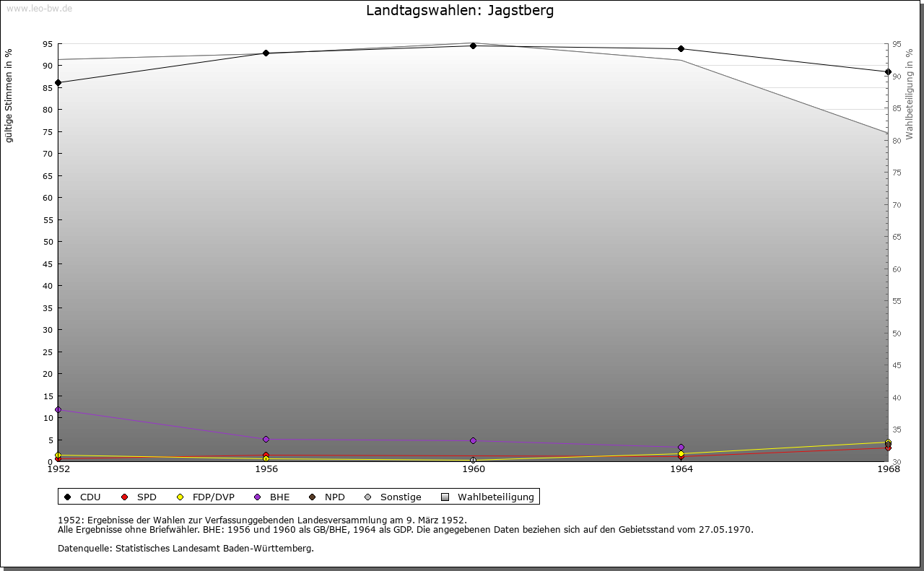Viewport: 924px width, 571px height.
Task: Click the SPD red legend marker
Action: (124, 497)
